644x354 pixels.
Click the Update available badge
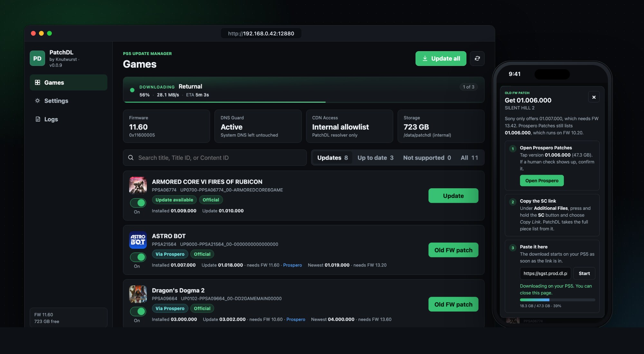[174, 200]
